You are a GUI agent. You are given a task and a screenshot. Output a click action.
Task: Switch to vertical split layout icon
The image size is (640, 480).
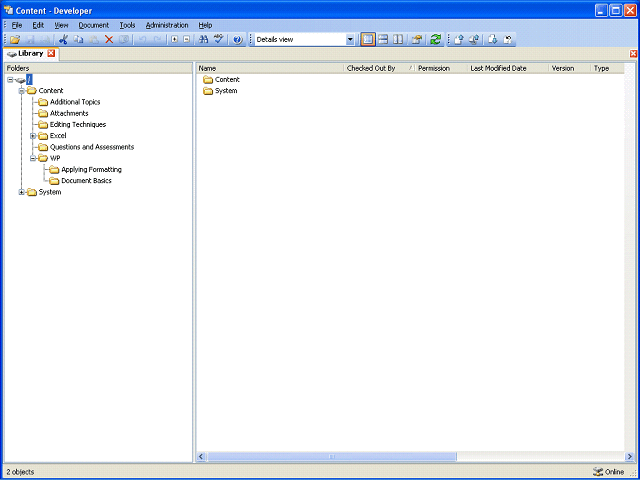[398, 40]
